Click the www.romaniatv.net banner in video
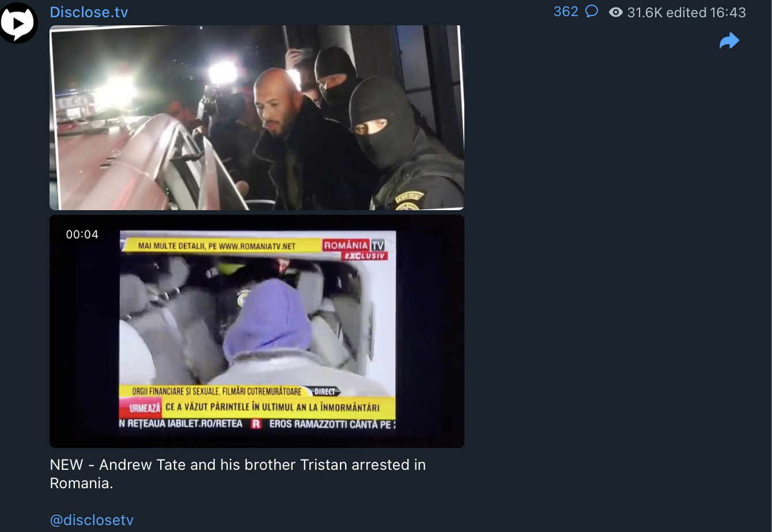Image resolution: width=772 pixels, height=532 pixels. tap(217, 246)
